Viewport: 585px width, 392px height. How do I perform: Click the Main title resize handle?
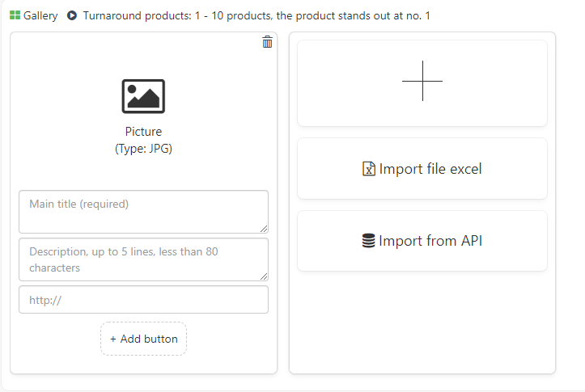[x=264, y=229]
